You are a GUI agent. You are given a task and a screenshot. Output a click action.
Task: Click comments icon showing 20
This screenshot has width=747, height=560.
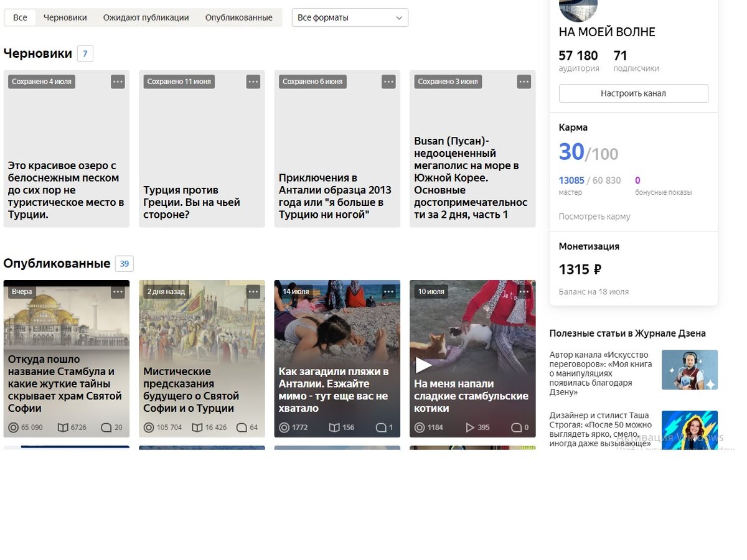pyautogui.click(x=106, y=427)
